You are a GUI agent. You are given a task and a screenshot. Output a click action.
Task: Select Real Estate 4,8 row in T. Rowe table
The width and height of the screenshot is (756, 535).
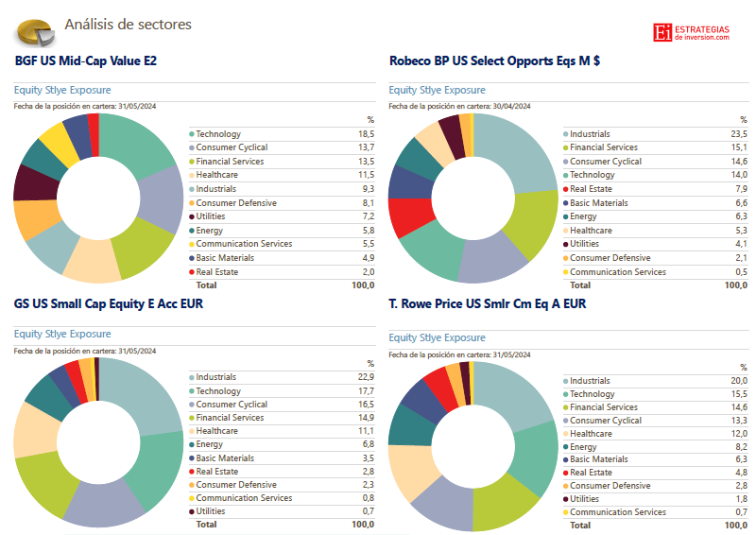coord(656,473)
